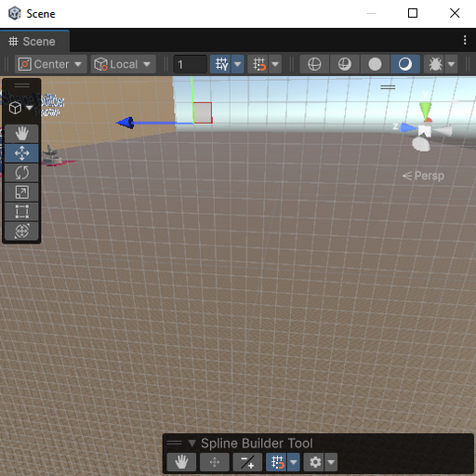Toggle Persp projection label
Screen dimensions: 476x476
click(423, 176)
